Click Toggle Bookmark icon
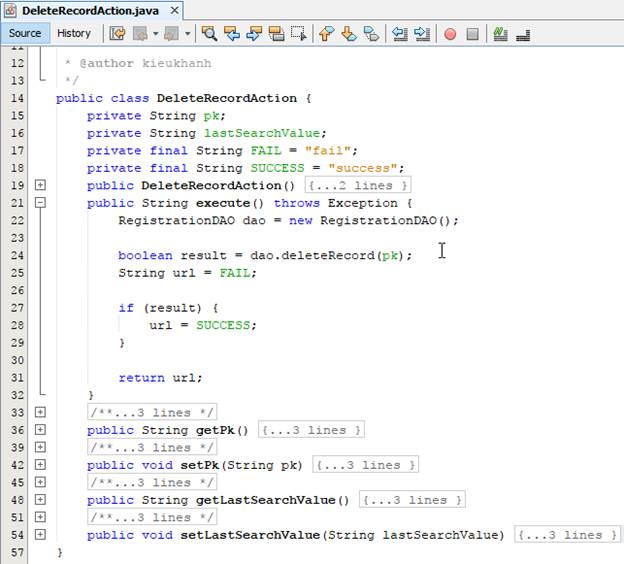The height and width of the screenshot is (564, 624). [371, 34]
